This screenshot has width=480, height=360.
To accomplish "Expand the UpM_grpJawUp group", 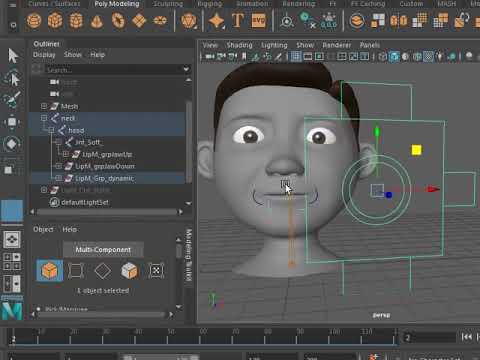I will [66, 154].
